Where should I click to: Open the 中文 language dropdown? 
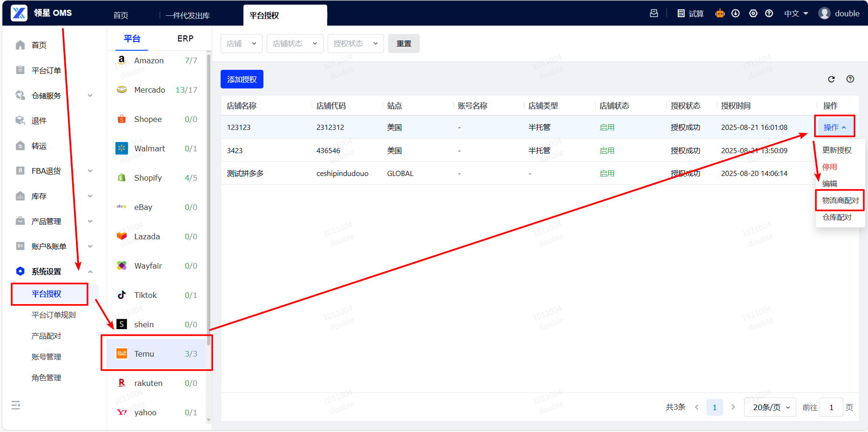796,13
